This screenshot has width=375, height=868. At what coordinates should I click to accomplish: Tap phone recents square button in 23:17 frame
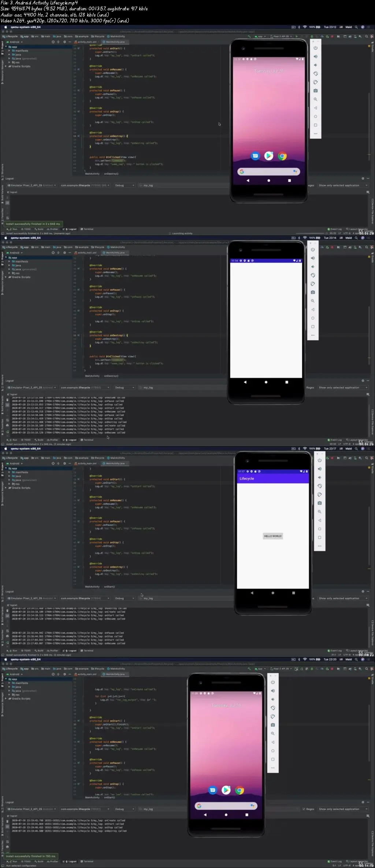click(x=293, y=593)
